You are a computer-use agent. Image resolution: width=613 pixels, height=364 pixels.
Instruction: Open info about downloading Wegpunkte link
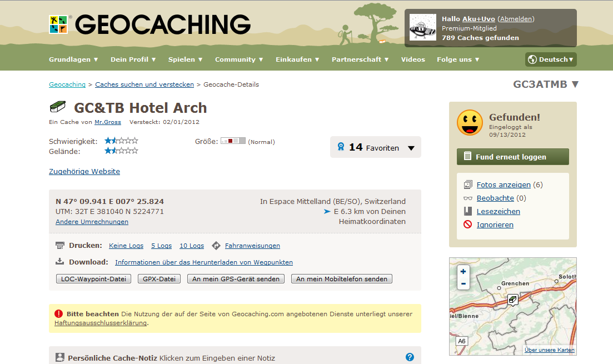point(203,262)
